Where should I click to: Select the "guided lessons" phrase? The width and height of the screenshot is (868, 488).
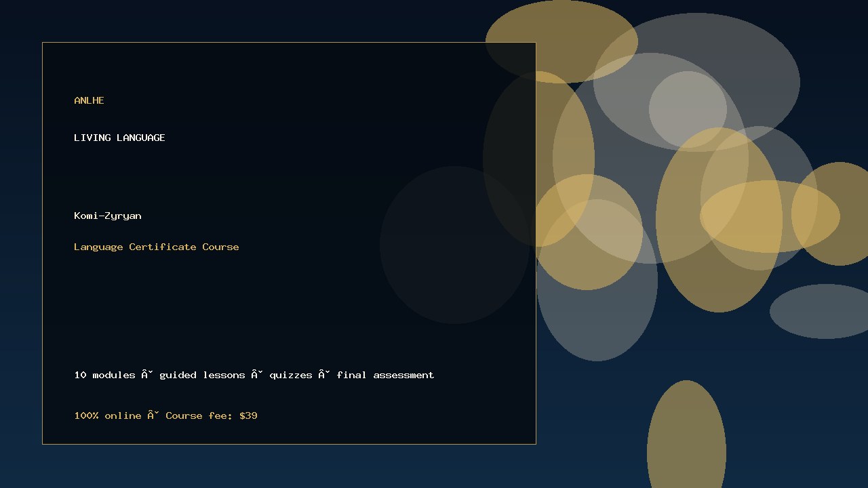click(x=202, y=375)
